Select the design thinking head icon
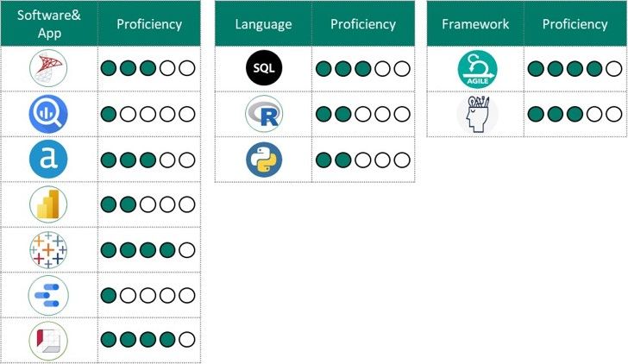This screenshot has width=628, height=364. (x=475, y=114)
